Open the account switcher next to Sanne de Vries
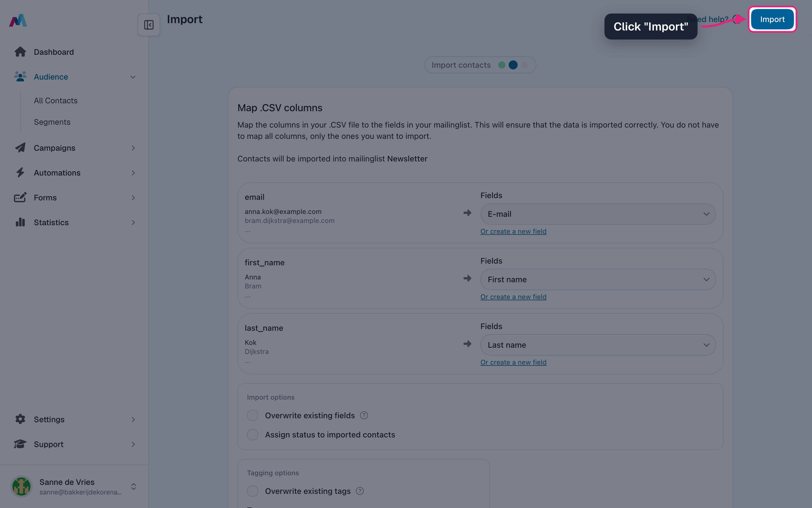This screenshot has height=508, width=812. 134,487
